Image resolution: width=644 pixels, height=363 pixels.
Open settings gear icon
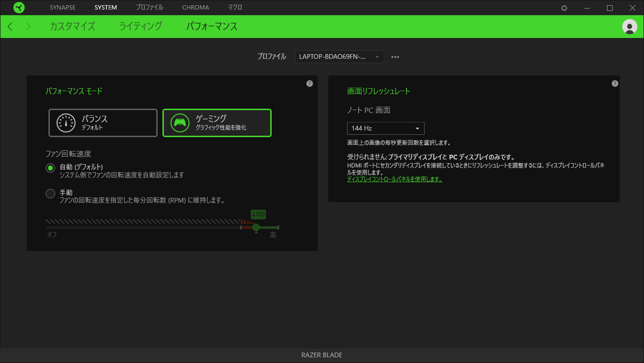pyautogui.click(x=564, y=8)
